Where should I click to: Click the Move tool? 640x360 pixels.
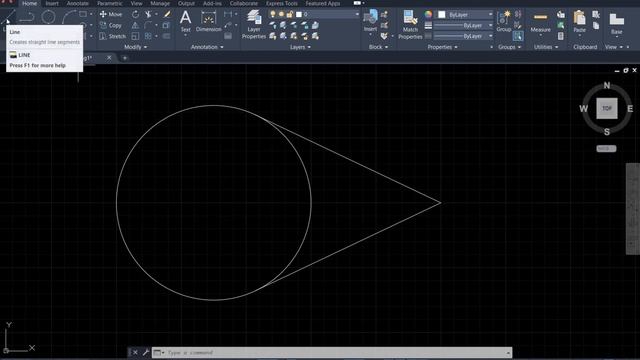click(111, 14)
